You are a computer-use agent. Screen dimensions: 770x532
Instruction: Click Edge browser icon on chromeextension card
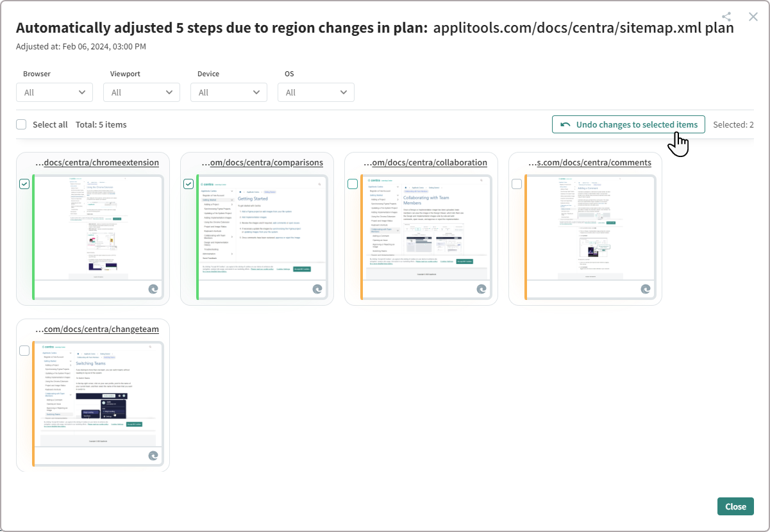(153, 289)
